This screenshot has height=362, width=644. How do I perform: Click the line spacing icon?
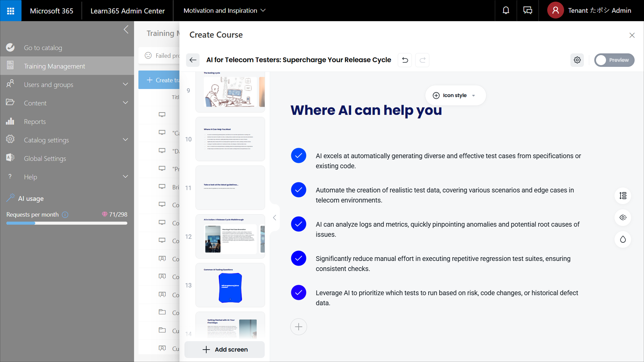click(623, 196)
